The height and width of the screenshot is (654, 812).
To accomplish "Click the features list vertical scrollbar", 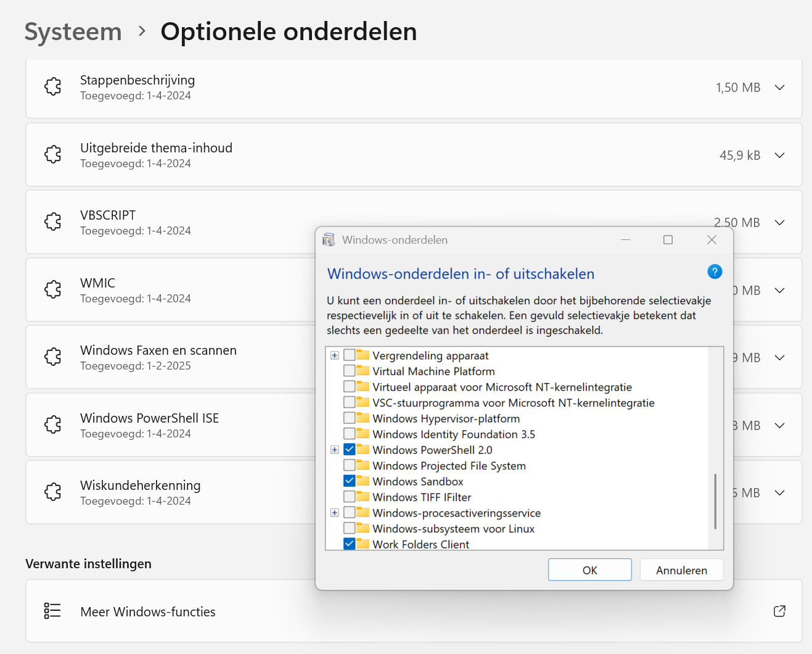I will pyautogui.click(x=715, y=501).
